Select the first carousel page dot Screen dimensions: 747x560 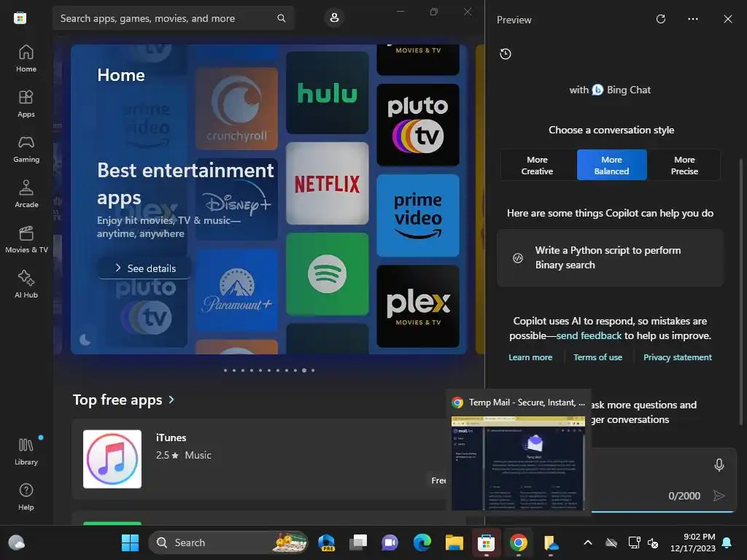[225, 370]
